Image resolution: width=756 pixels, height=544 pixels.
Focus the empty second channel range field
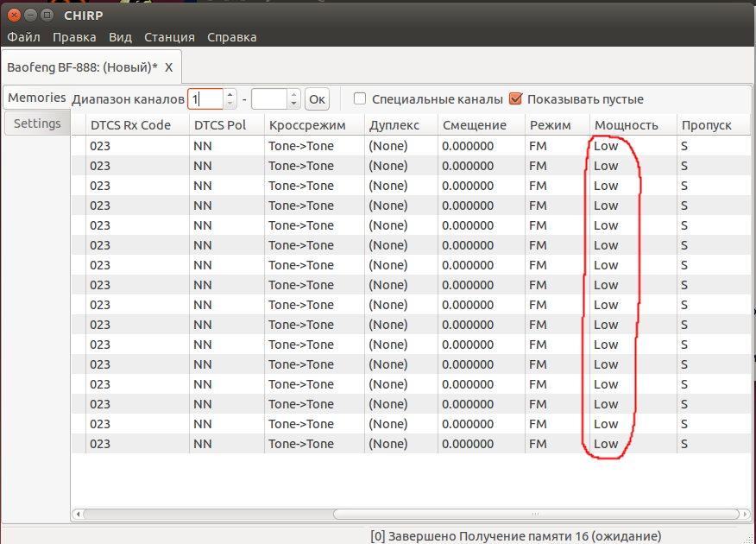(x=268, y=99)
